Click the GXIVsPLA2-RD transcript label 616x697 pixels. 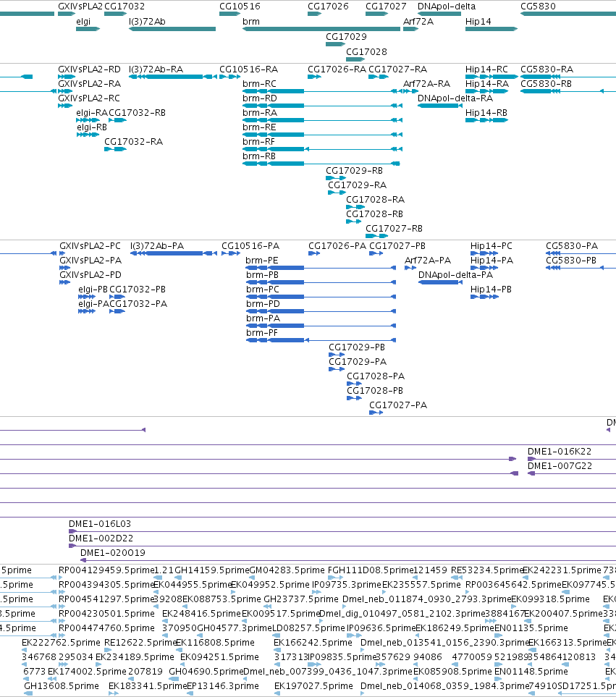pyautogui.click(x=89, y=69)
